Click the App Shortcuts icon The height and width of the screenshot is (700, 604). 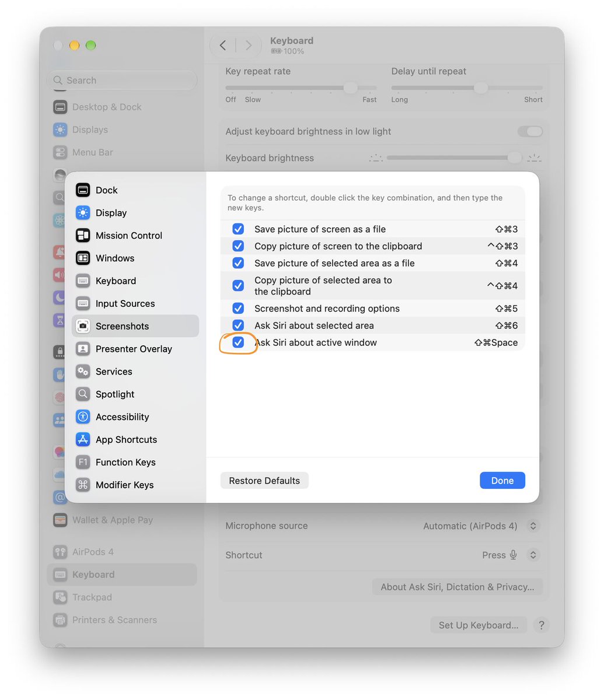pyautogui.click(x=83, y=440)
